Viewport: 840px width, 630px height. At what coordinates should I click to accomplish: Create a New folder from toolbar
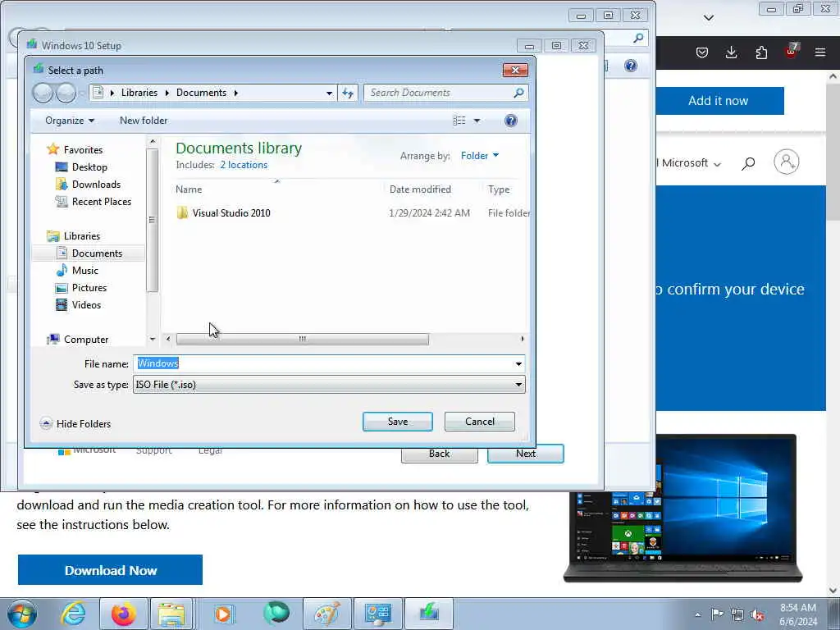(x=144, y=121)
